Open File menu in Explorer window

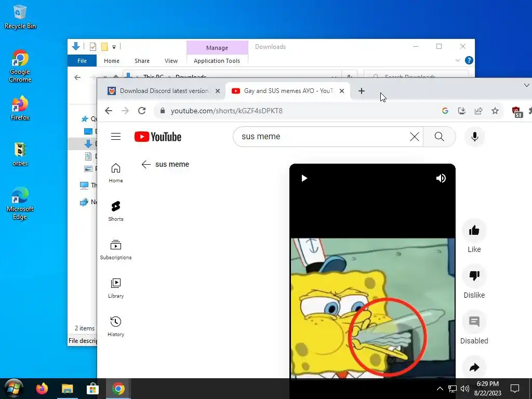tap(82, 61)
